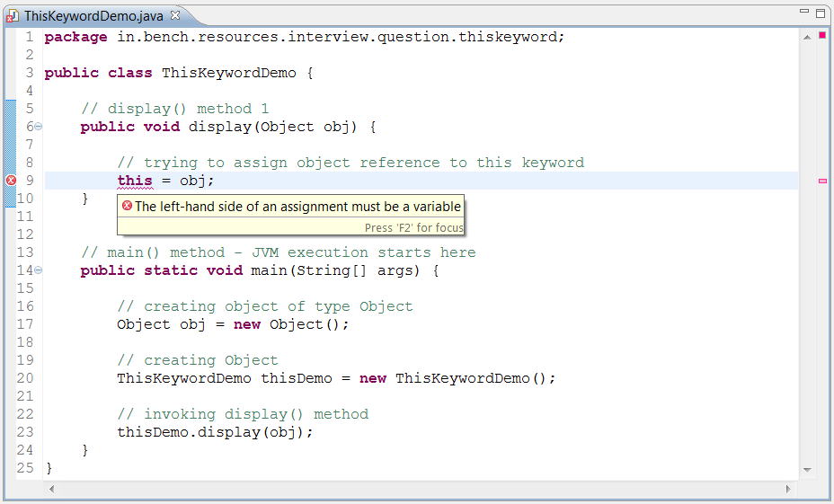The width and height of the screenshot is (834, 504).
Task: Click the class name ThisKeywordDemo on line 3
Action: pyautogui.click(x=228, y=73)
